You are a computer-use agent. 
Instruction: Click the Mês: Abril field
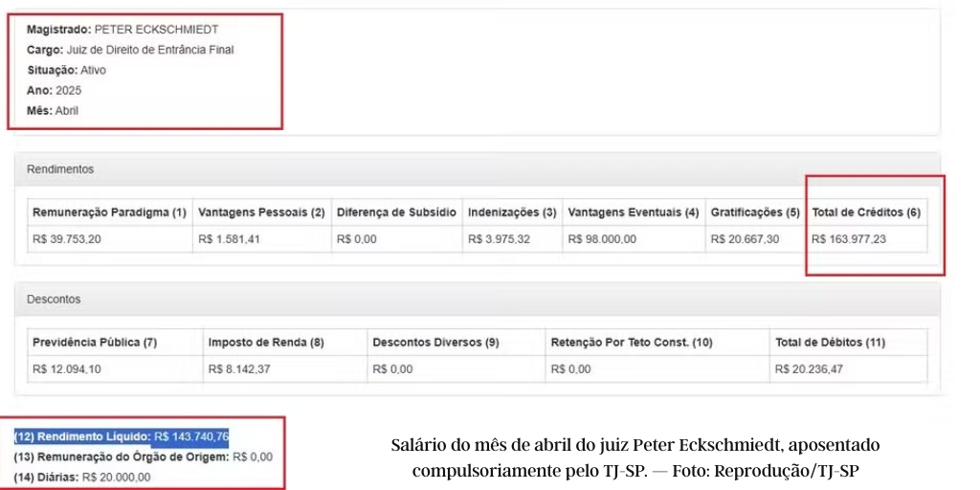[x=53, y=110]
